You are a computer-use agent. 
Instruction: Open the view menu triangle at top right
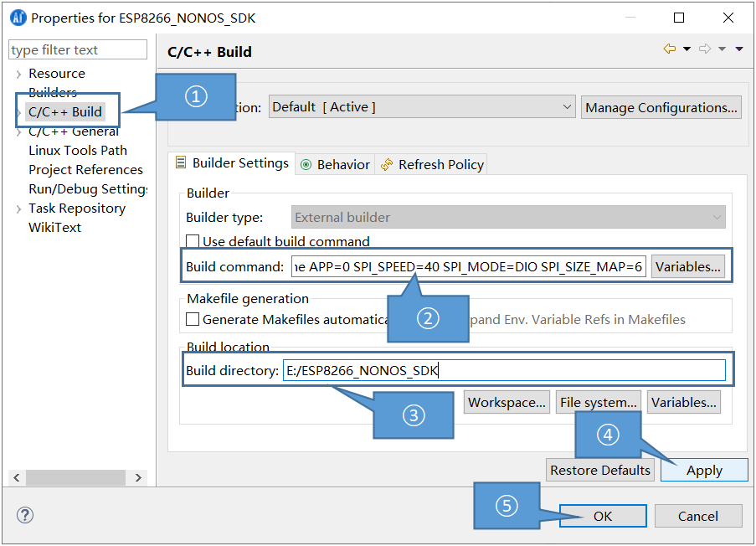pos(739,49)
